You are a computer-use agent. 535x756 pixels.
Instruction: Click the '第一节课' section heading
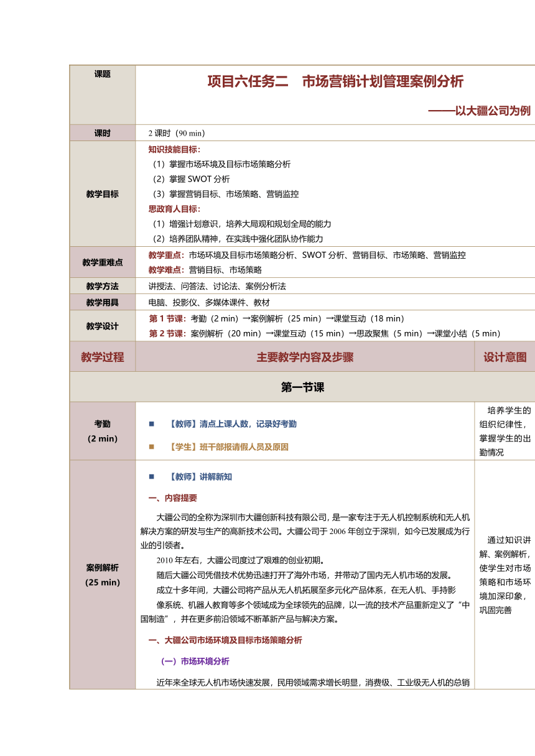pos(302,387)
